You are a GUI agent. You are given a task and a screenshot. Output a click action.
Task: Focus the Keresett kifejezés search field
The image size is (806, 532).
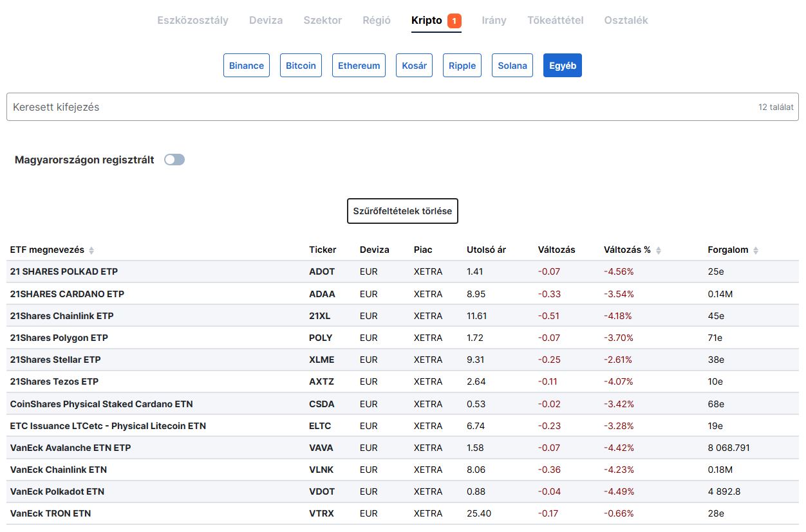pos(402,107)
